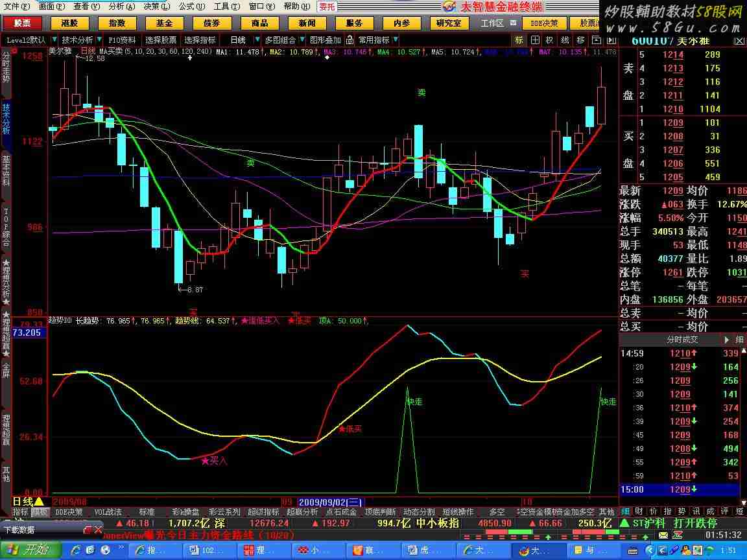Select the 线 drawing-line icon
This screenshot has width=747, height=560.
tap(565, 40)
